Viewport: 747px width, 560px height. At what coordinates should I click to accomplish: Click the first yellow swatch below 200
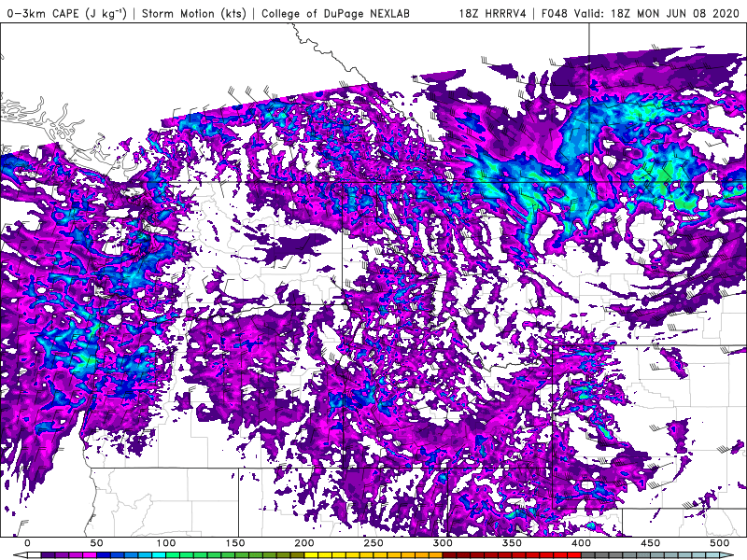[x=311, y=554]
